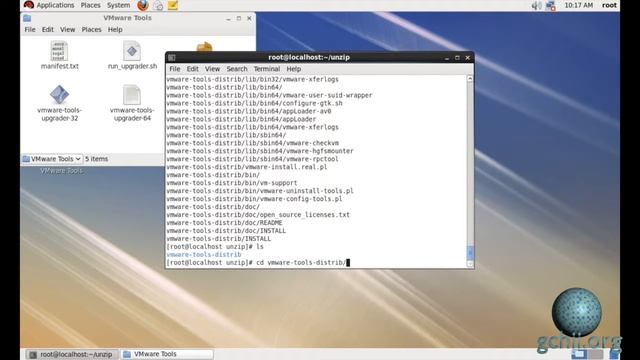Open View menu in VMware Tools window
The width and height of the screenshot is (640, 360).
(67, 29)
